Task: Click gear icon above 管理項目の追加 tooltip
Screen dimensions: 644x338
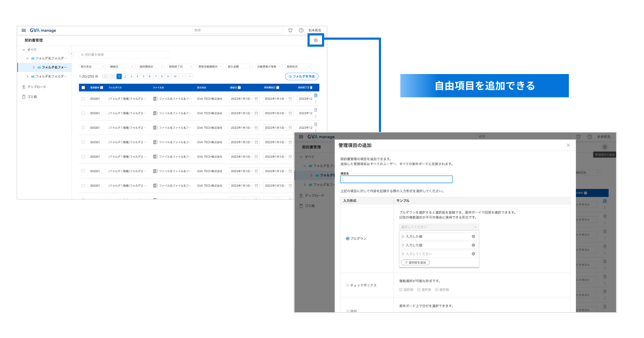Action: pos(605,147)
